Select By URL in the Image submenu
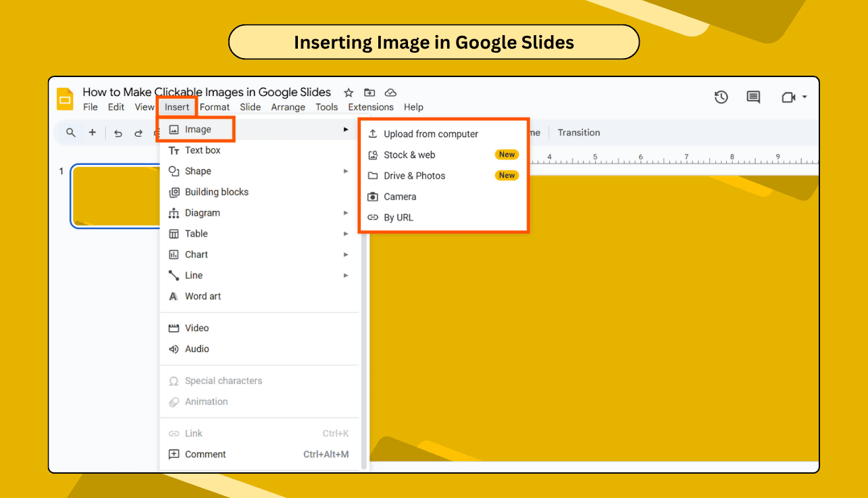 click(399, 217)
